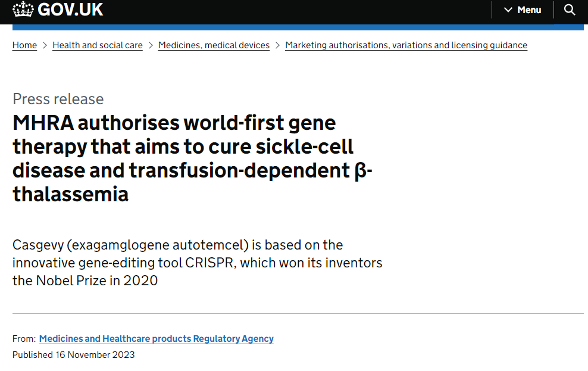Click the From: label
Image resolution: width=588 pixels, height=371 pixels.
click(x=24, y=339)
